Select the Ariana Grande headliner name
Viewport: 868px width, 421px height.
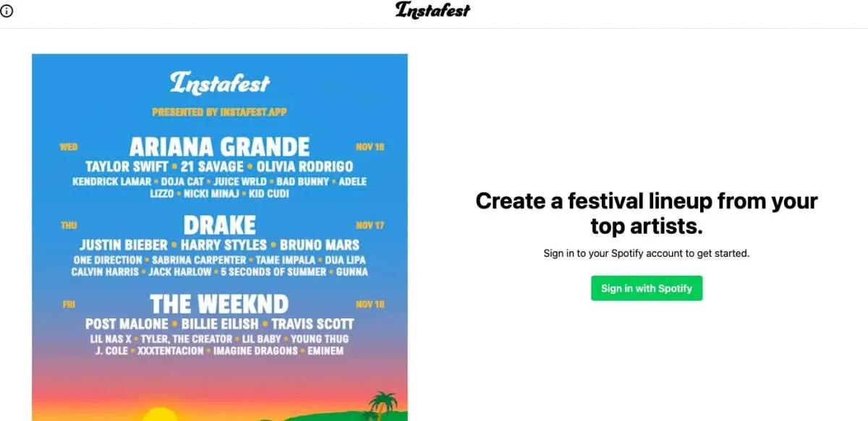coord(219,147)
